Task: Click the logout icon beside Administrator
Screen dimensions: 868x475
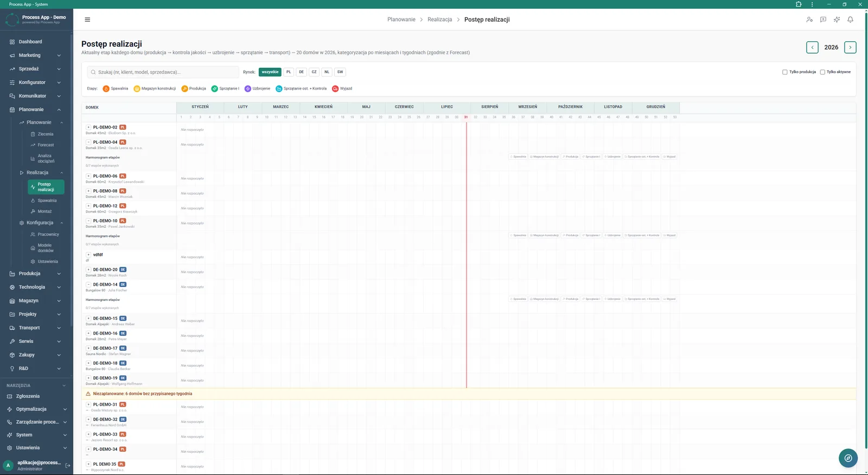Action: 68,465
